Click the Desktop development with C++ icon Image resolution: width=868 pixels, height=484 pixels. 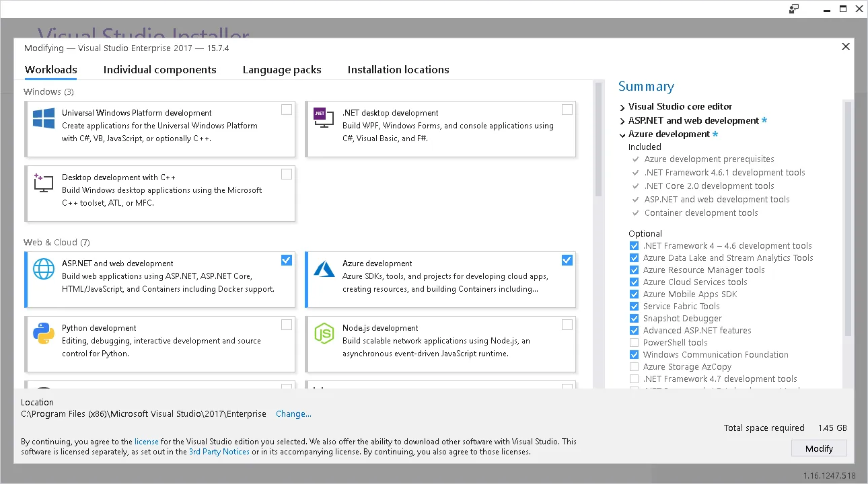click(44, 183)
